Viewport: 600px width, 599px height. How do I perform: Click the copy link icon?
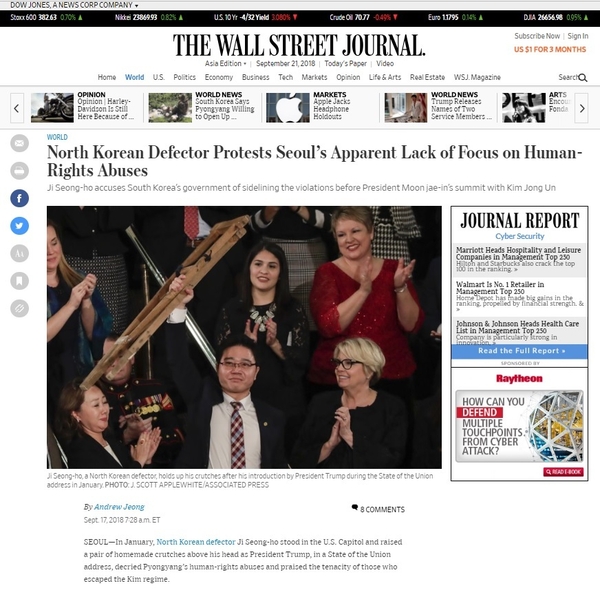click(x=20, y=308)
